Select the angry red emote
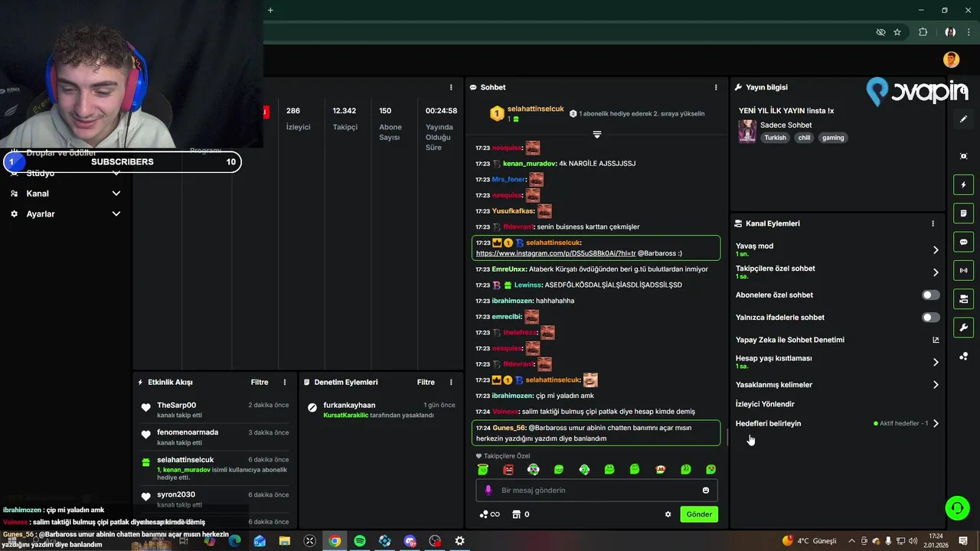This screenshot has width=980, height=551. 508,469
